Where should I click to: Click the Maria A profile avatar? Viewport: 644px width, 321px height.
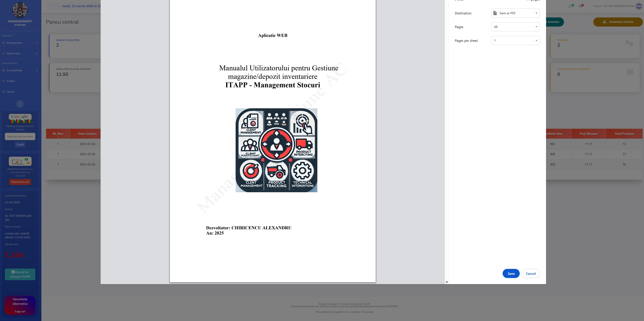coord(639,6)
